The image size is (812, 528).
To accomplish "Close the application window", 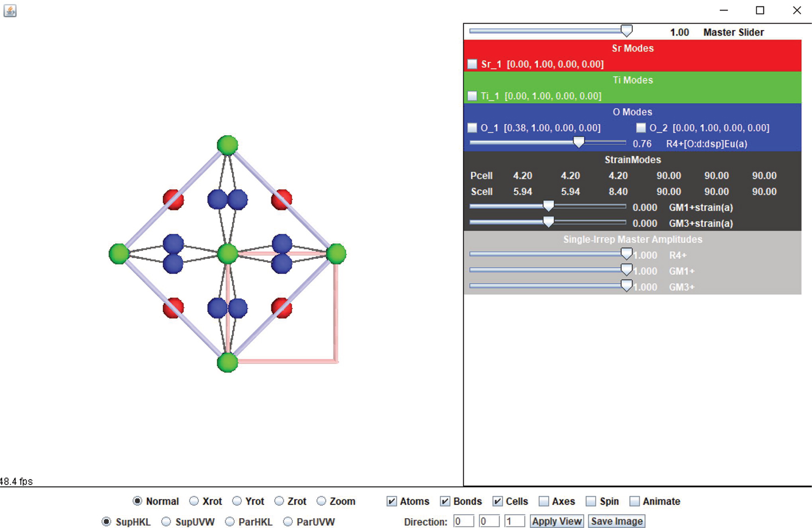I will [797, 10].
